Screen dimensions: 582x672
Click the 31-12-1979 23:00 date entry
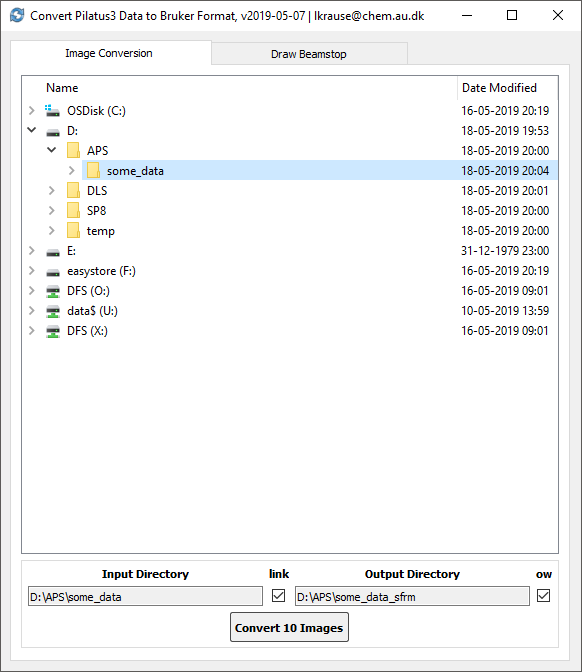coord(505,251)
